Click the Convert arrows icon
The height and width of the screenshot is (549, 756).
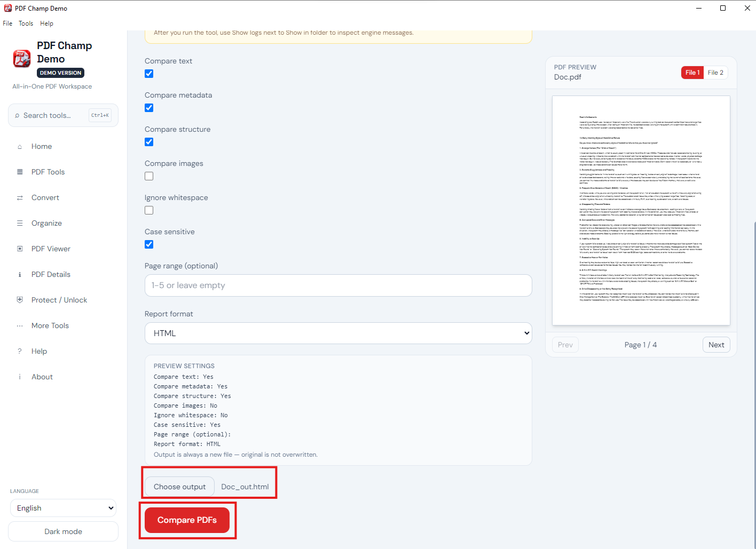pyautogui.click(x=20, y=198)
